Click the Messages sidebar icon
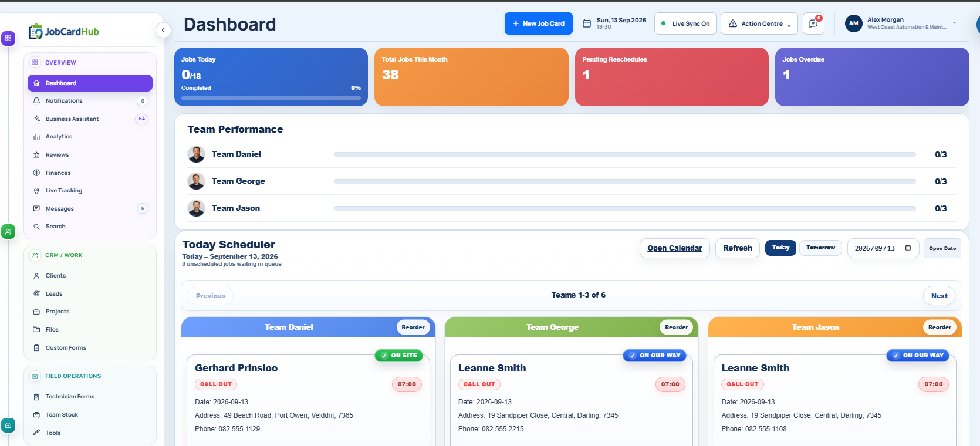980x446 pixels. pyautogui.click(x=36, y=208)
